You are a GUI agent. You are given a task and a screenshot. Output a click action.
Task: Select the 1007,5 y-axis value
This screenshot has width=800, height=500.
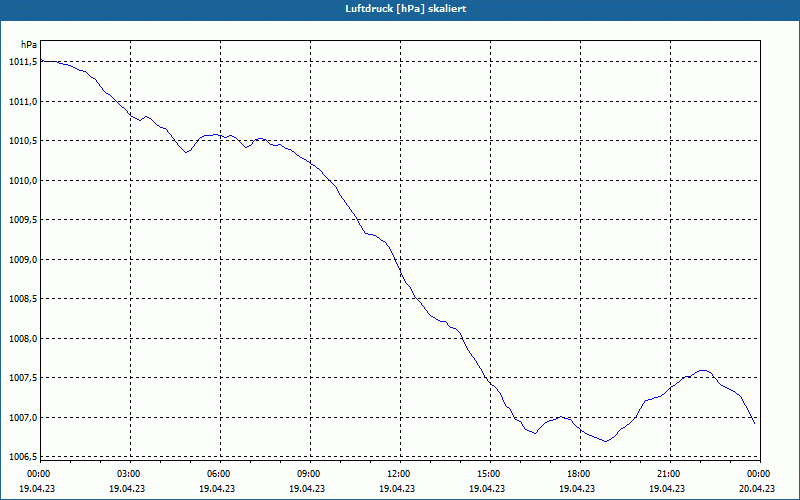[x=23, y=378]
